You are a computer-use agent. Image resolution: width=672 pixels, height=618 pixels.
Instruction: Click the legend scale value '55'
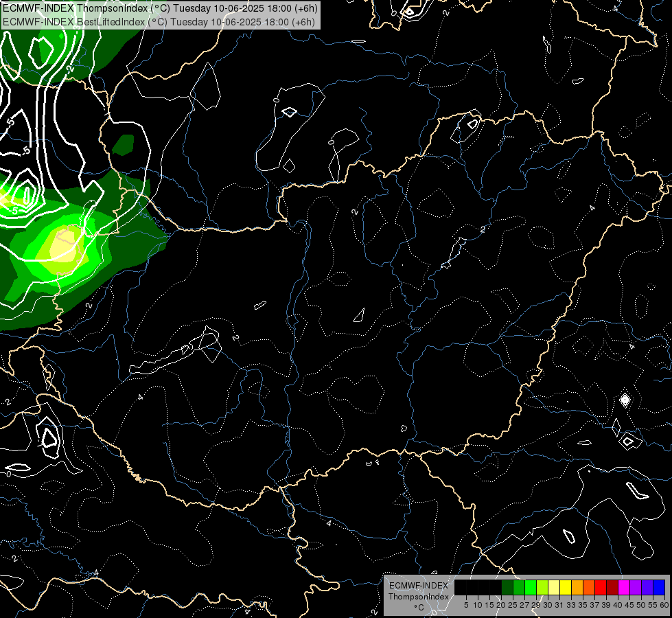[653, 605]
